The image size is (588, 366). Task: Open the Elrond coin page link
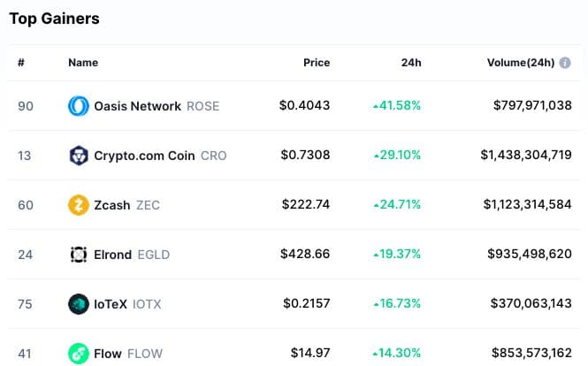112,255
